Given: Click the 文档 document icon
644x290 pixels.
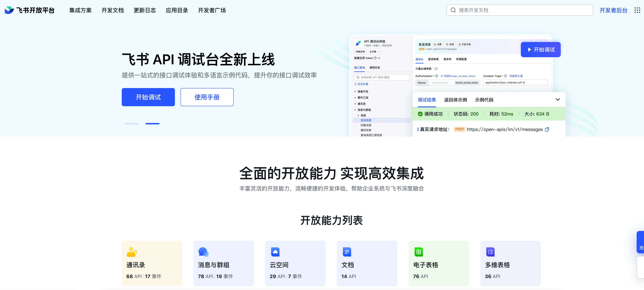Looking at the screenshot, I should pos(347,252).
